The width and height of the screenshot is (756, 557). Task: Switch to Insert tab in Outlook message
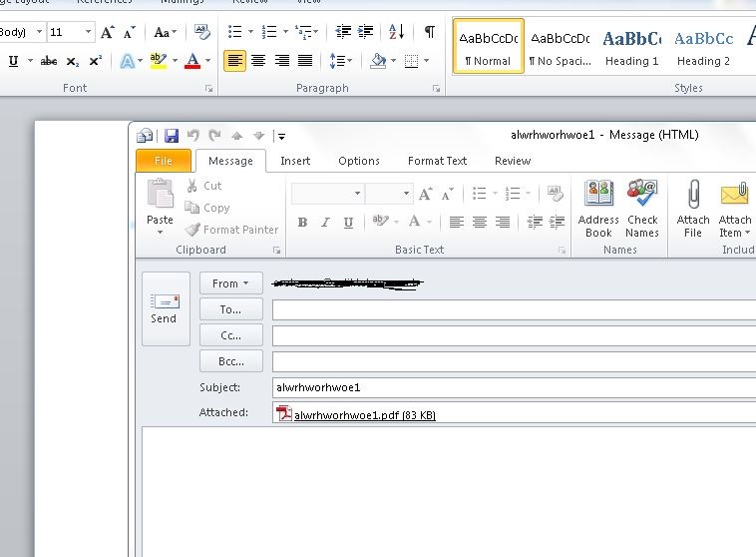click(x=295, y=161)
